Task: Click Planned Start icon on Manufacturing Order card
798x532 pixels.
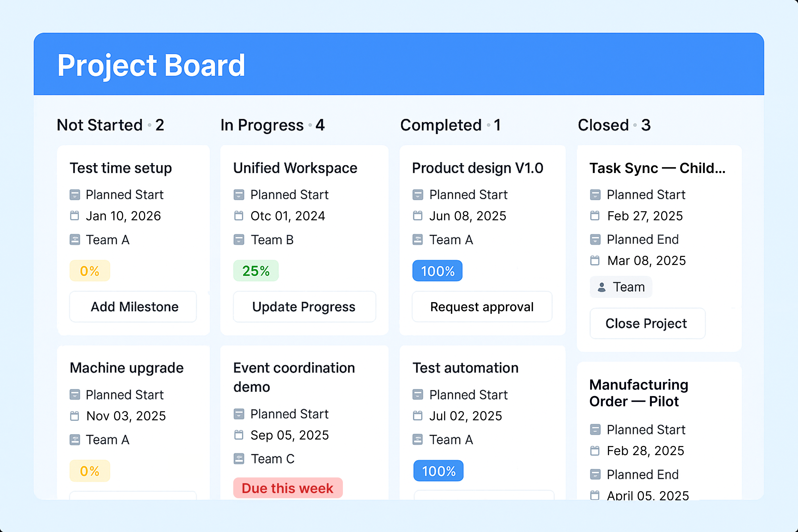Action: pos(595,430)
